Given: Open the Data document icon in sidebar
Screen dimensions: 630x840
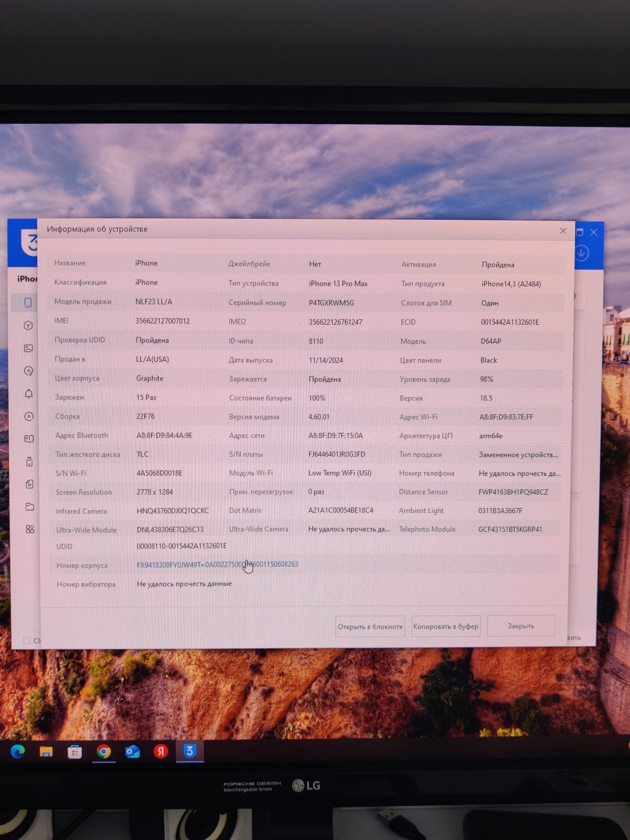Looking at the screenshot, I should click(x=29, y=484).
